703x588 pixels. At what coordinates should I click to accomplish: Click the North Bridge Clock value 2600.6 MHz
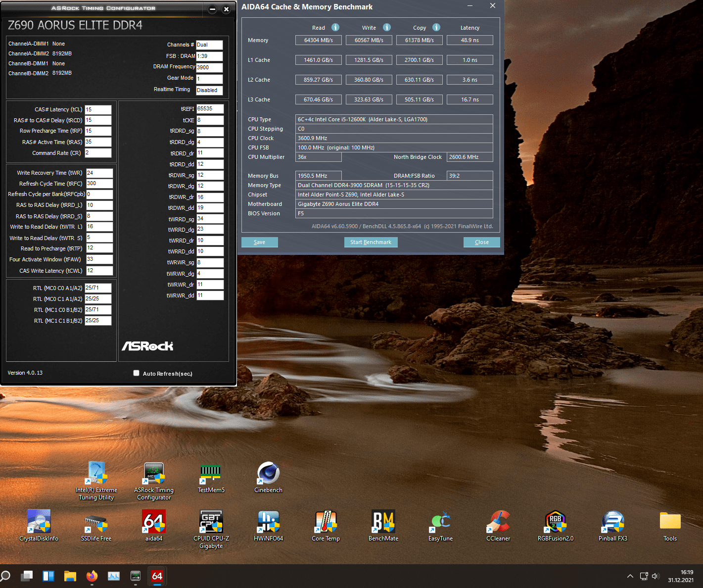(470, 157)
